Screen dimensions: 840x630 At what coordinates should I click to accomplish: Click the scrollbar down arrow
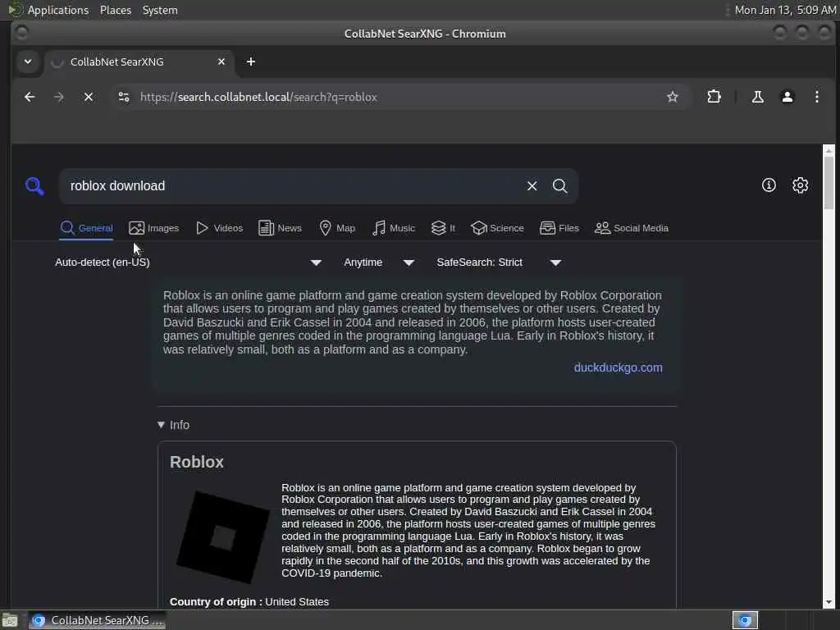pyautogui.click(x=829, y=602)
